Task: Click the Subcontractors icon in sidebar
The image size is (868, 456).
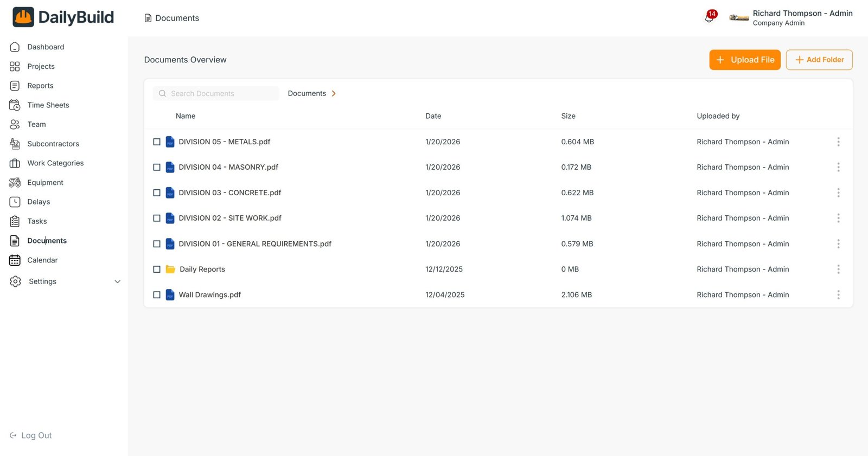Action: [x=15, y=144]
